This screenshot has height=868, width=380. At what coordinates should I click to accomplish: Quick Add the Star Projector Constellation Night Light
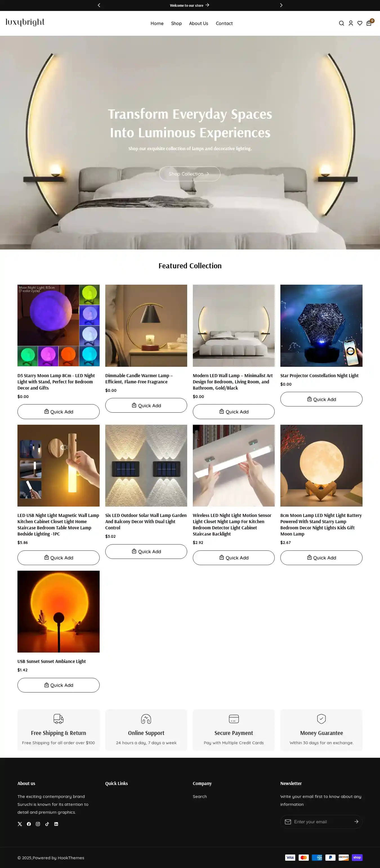[321, 399]
